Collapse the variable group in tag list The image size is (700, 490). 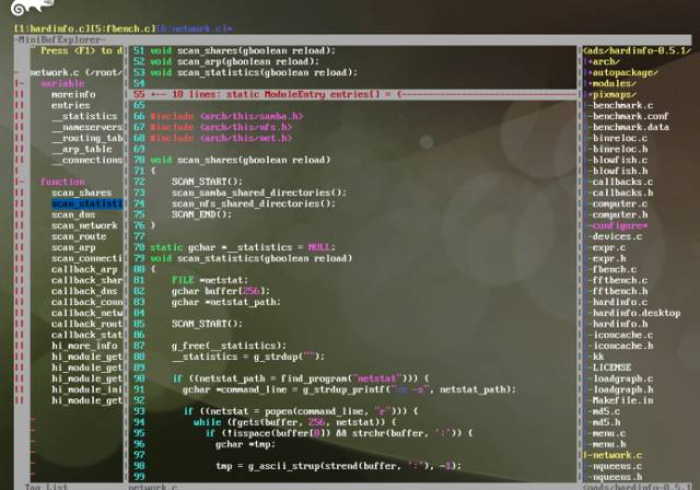pos(62,83)
